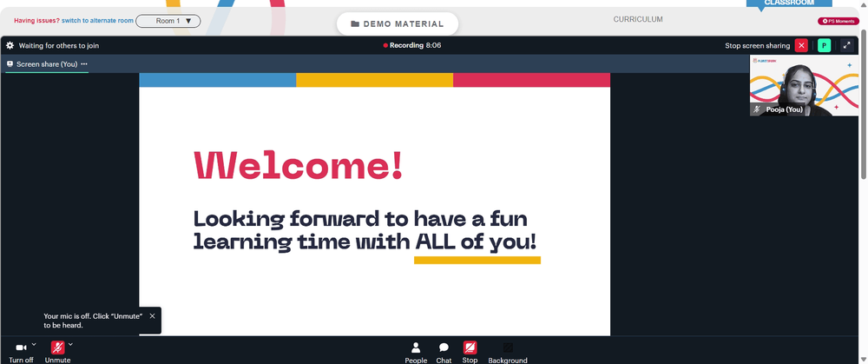Click the PS Moments button
The width and height of the screenshot is (868, 364).
[x=838, y=21]
